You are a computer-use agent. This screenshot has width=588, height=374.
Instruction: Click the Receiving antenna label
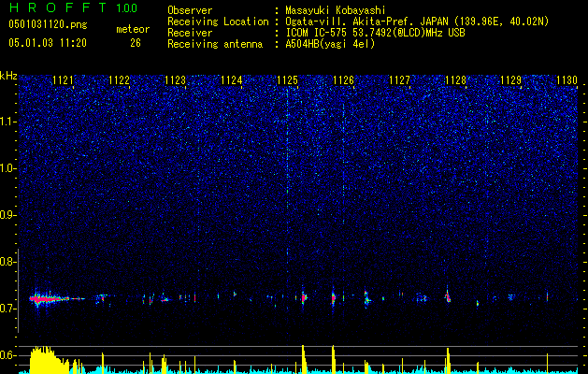coord(215,44)
